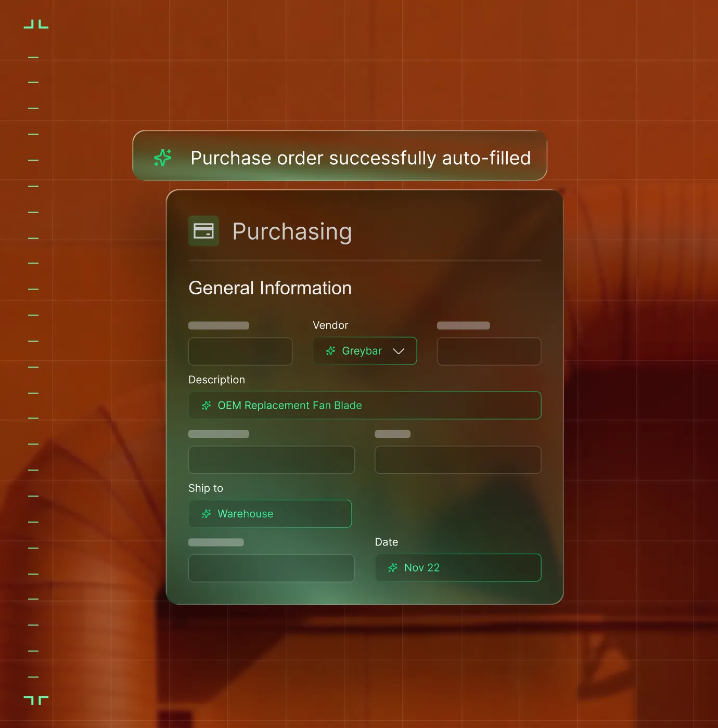Screen dimensions: 718x728
Task: Click the General Information heading
Action: [270, 288]
